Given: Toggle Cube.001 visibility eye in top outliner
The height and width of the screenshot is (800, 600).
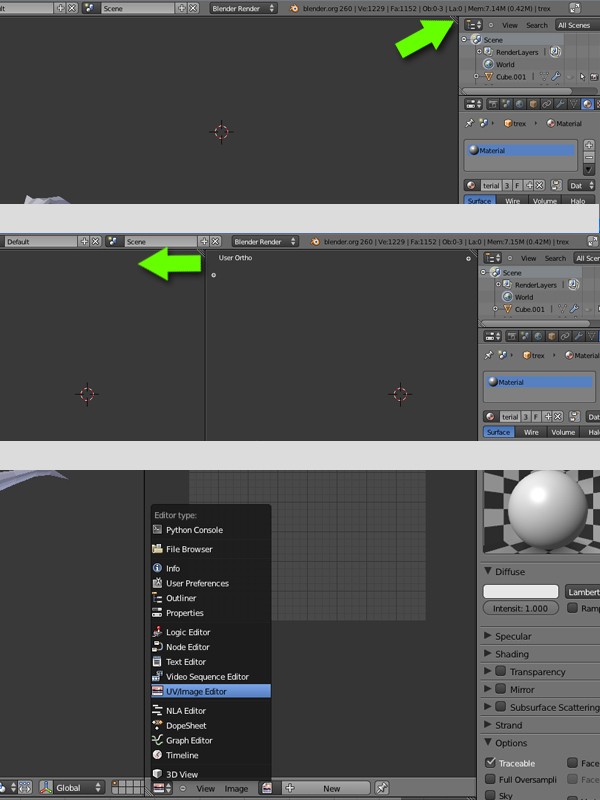Looking at the screenshot, I should click(x=569, y=77).
